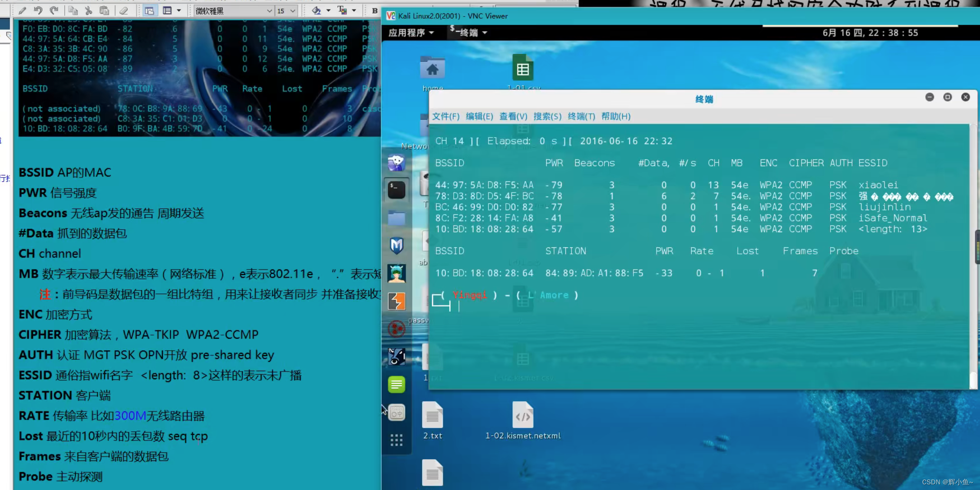Click the blue 300M text in the notes
The width and height of the screenshot is (980, 490).
tap(130, 416)
